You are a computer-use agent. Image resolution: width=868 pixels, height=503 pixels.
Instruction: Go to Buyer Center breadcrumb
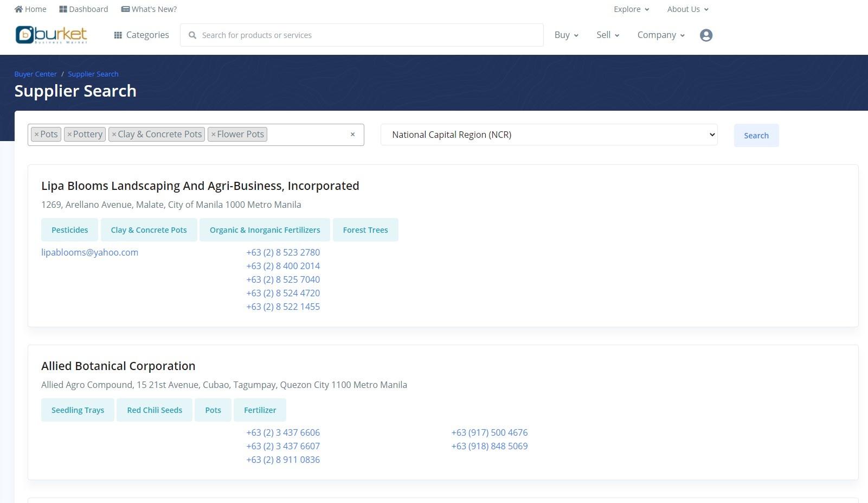35,74
